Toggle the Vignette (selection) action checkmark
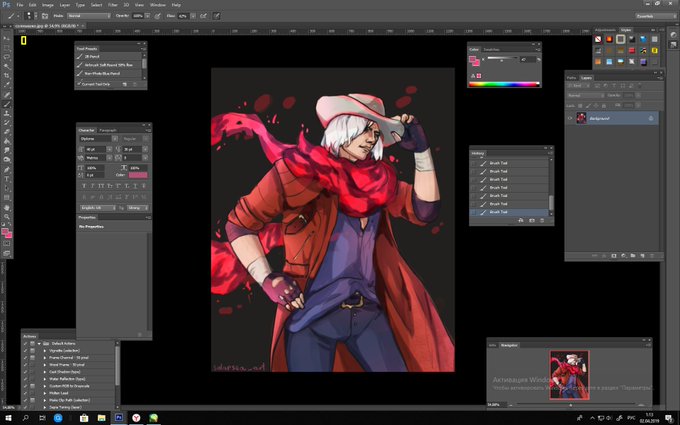The height and width of the screenshot is (425, 680). [25, 350]
